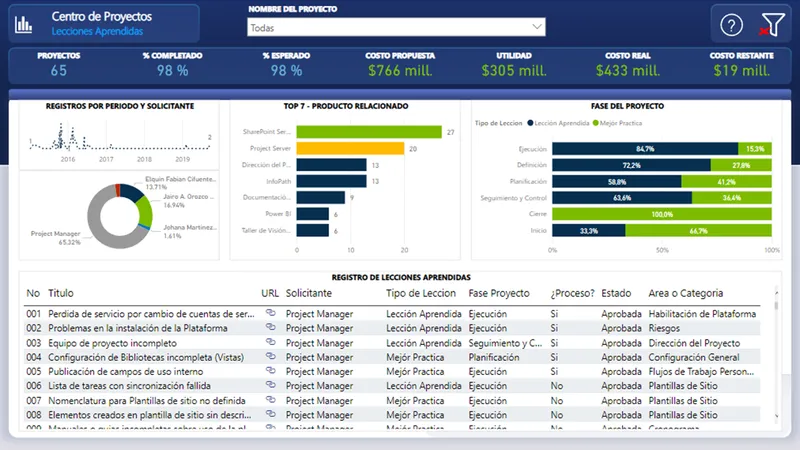The height and width of the screenshot is (450, 800).
Task: Open URL link icon for row 008
Action: coord(270,414)
